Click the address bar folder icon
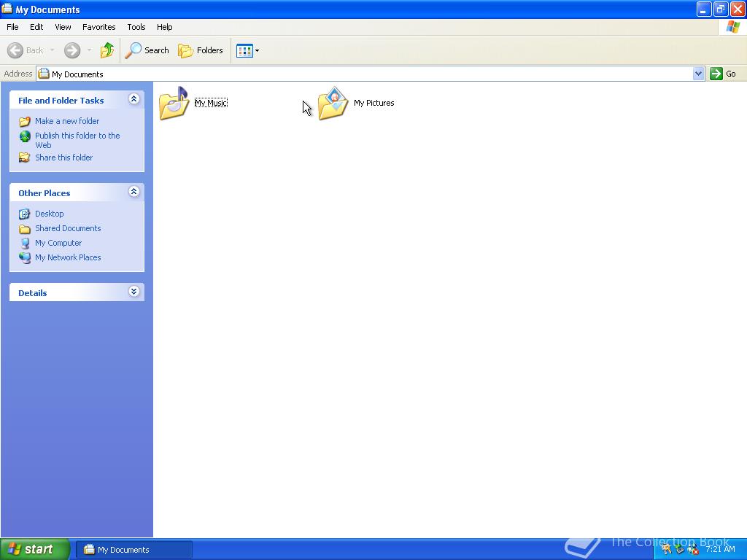 pos(44,74)
